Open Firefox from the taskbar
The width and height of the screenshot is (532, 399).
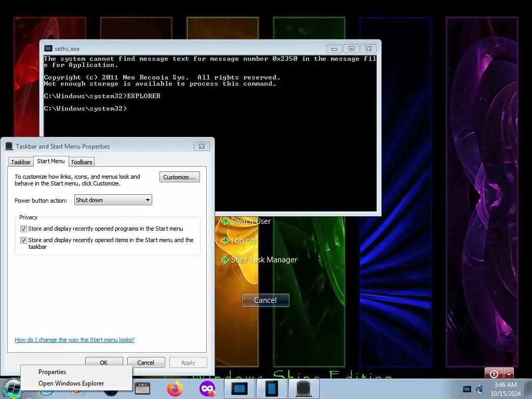coord(175,389)
